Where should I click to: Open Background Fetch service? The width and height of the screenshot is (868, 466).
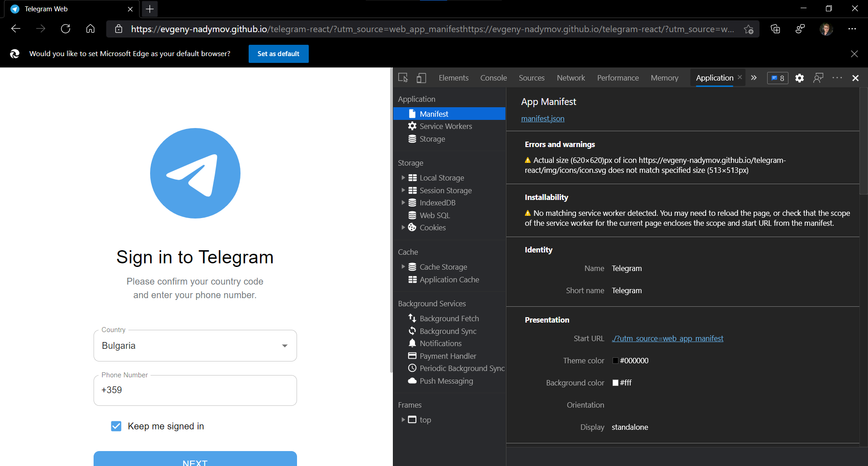[449, 319]
